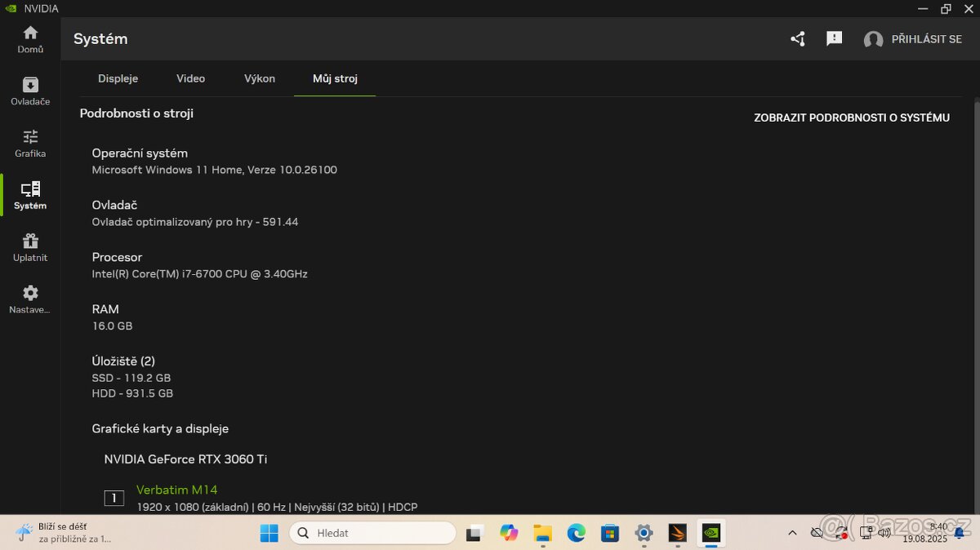
Task: Open the Domů section in the sidebar
Action: [30, 39]
